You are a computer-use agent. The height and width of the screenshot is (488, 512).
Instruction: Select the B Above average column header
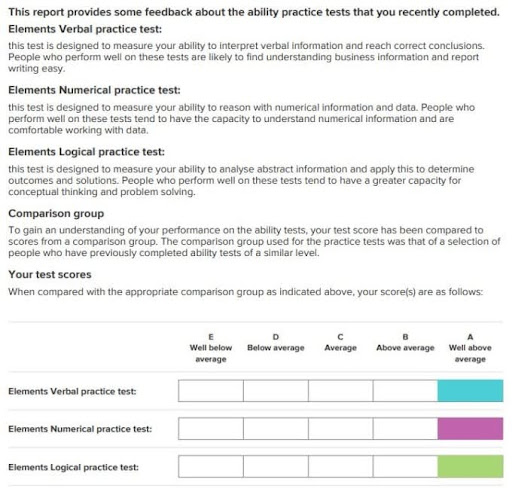[x=405, y=342]
